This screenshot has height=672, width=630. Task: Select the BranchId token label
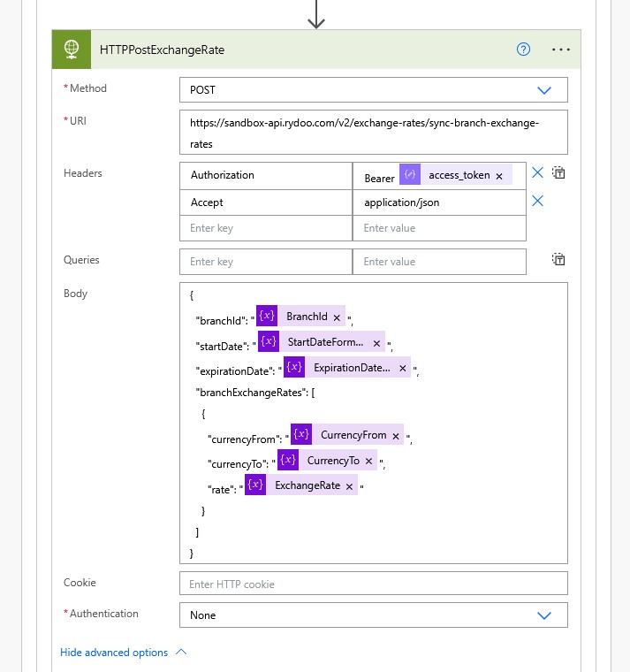(307, 317)
